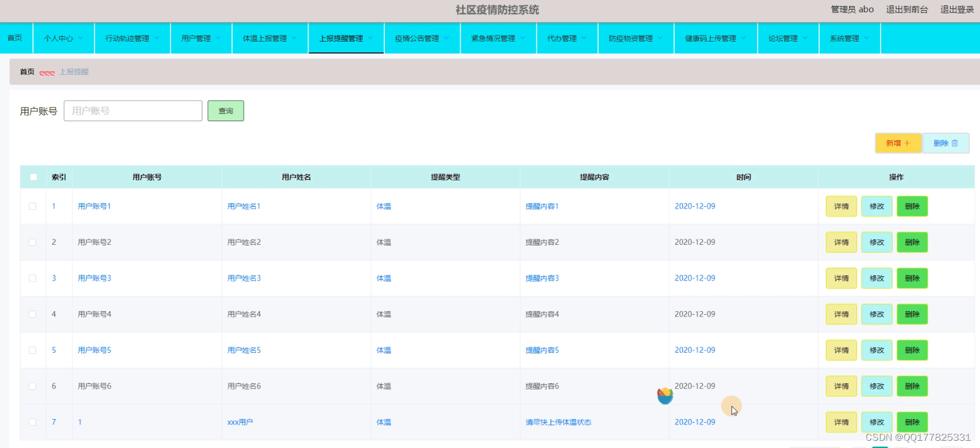Click the 时间 column header
The width and height of the screenshot is (980, 448).
click(x=743, y=177)
